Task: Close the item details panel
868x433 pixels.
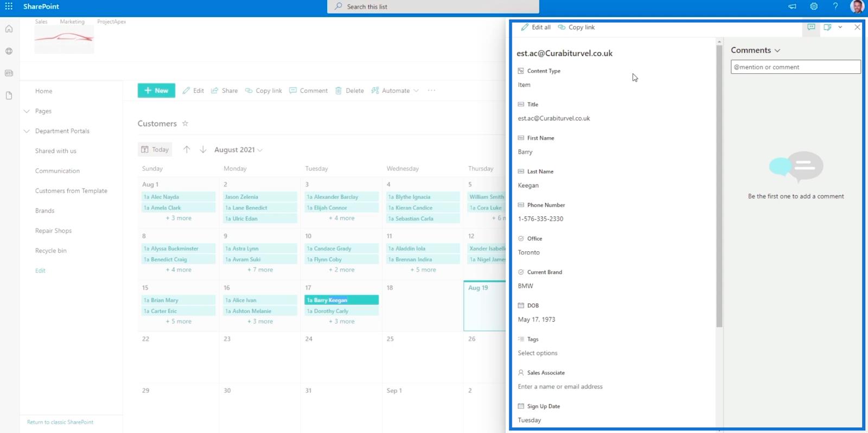Action: 857,27
